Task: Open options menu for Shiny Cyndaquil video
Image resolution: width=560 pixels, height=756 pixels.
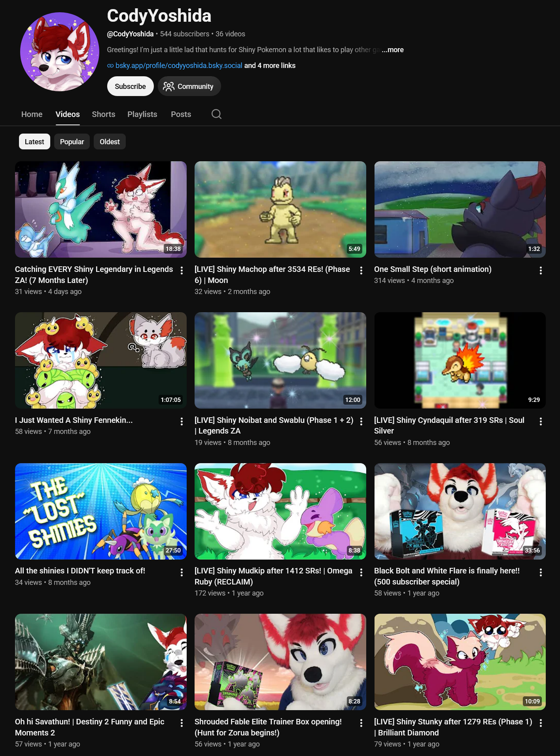Action: [x=541, y=421]
